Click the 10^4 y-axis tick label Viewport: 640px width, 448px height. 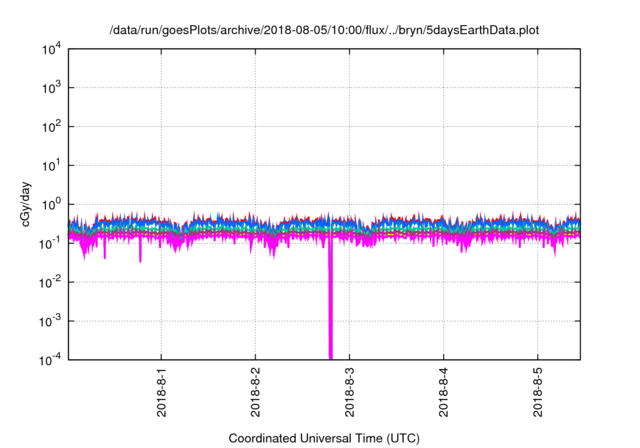click(x=51, y=49)
